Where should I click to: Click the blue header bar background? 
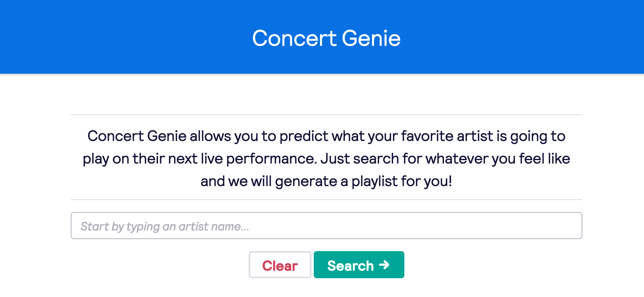pyautogui.click(x=113, y=38)
